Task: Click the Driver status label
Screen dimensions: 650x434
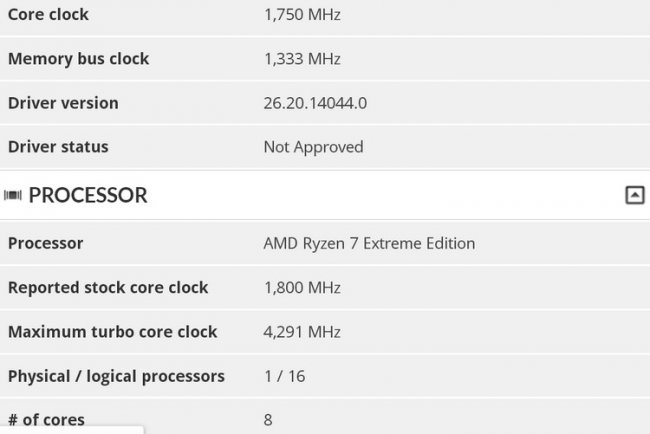Action: [x=58, y=147]
